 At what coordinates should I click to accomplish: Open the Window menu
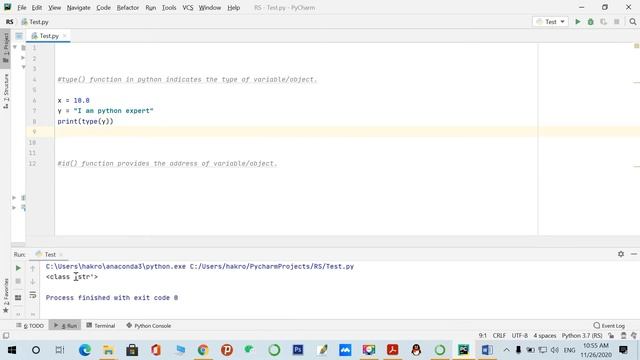pyautogui.click(x=210, y=8)
